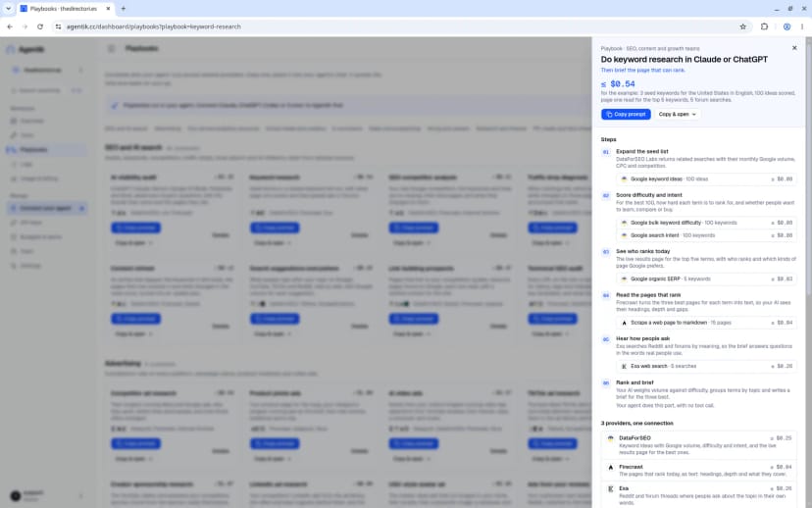Go back with the browser back arrow
Viewport: 812px width, 508px height.
coord(10,26)
